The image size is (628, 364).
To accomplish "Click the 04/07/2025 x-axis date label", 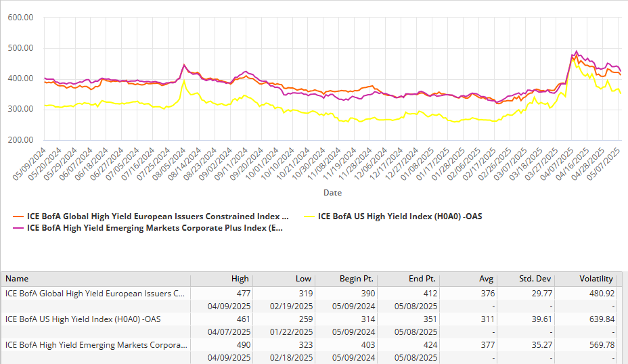I will point(557,164).
